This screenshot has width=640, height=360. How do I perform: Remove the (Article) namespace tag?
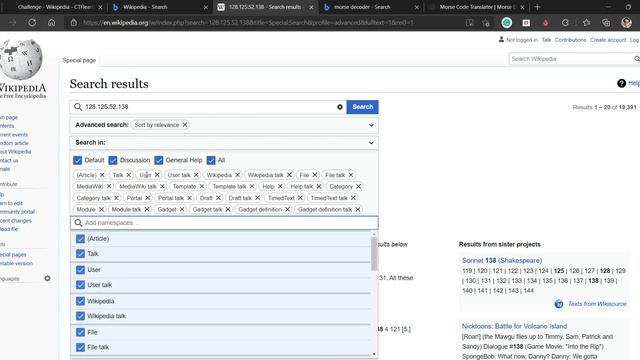point(102,175)
